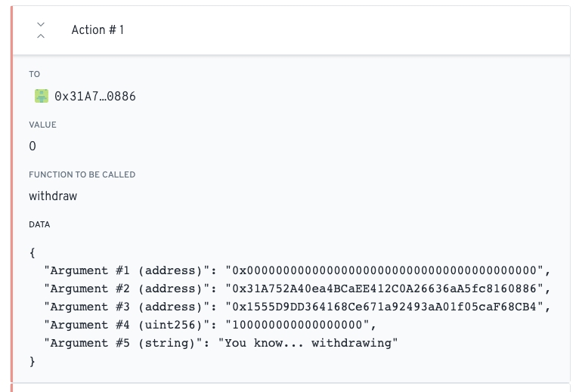Click the VALUE field label
Image resolution: width=579 pixels, height=392 pixels.
42,125
